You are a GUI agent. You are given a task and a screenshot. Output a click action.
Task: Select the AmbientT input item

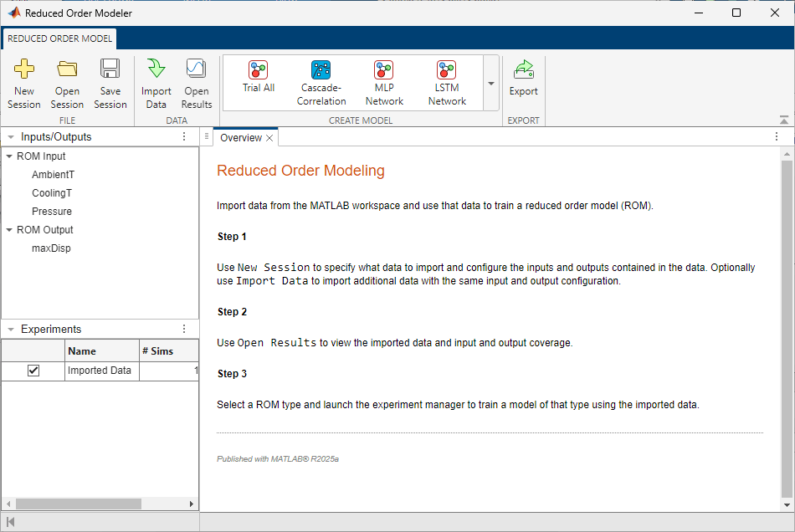pos(53,175)
